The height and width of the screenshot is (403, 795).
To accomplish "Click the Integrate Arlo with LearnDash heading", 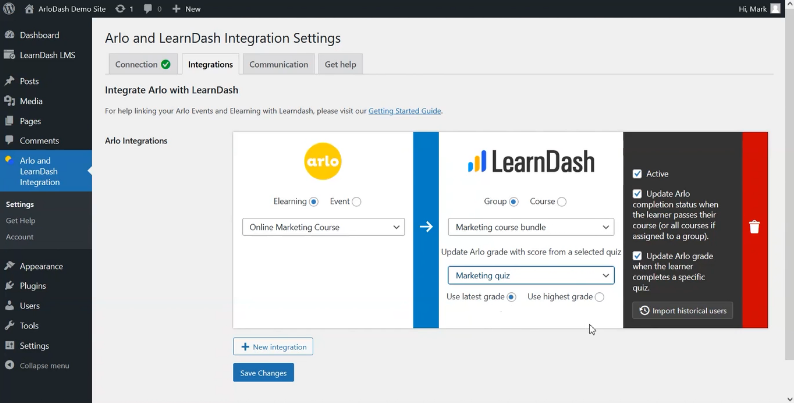I will (171, 90).
